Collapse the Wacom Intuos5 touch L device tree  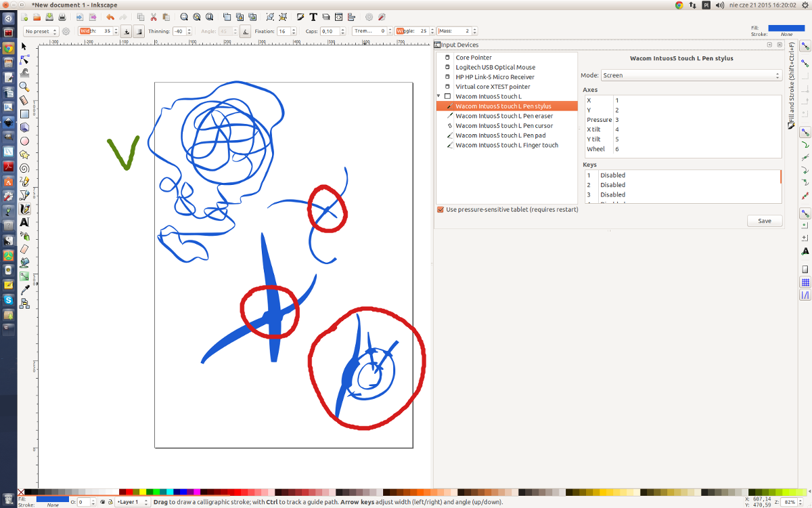tap(440, 96)
